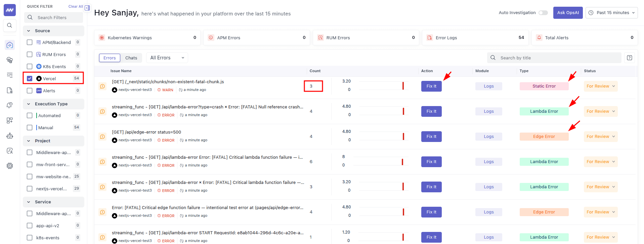Image resolution: width=644 pixels, height=244 pixels.
Task: Open the logs list icon in the sidebar
Action: click(10, 75)
